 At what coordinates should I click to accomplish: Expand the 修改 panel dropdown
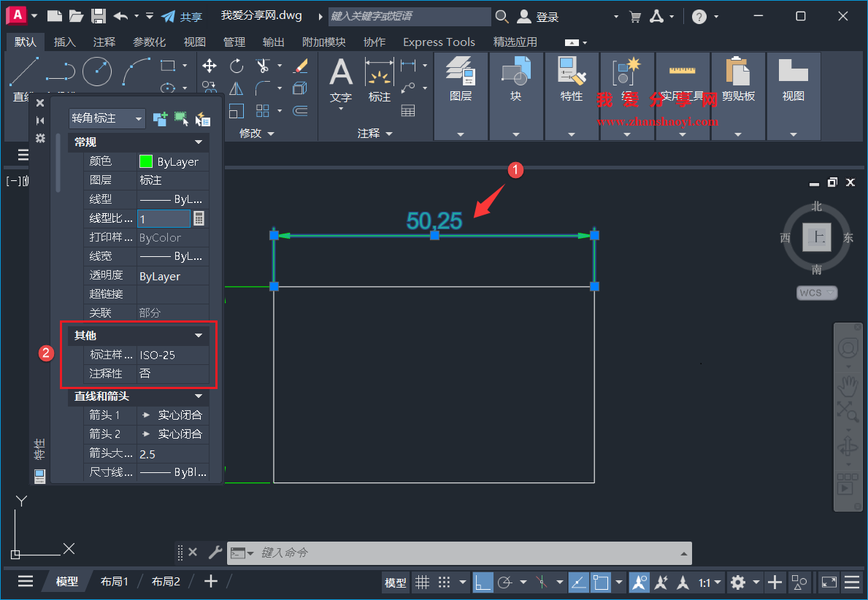click(256, 134)
